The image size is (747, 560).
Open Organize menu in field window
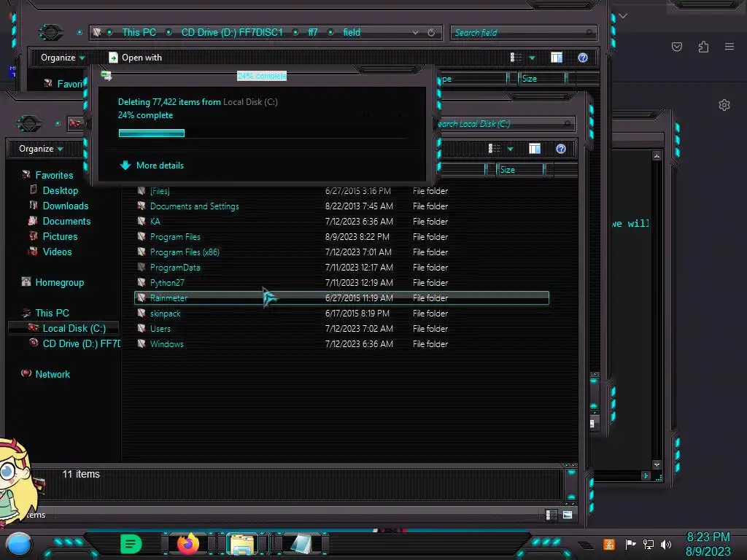click(63, 58)
